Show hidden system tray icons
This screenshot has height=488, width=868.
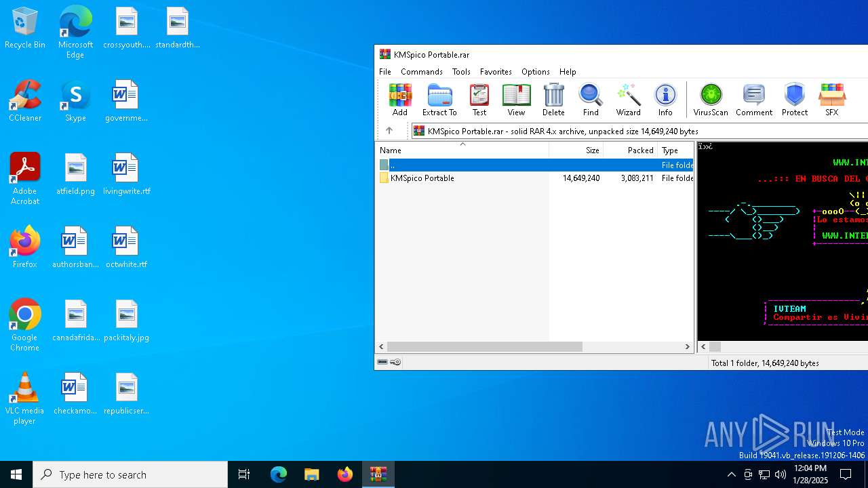click(x=731, y=474)
